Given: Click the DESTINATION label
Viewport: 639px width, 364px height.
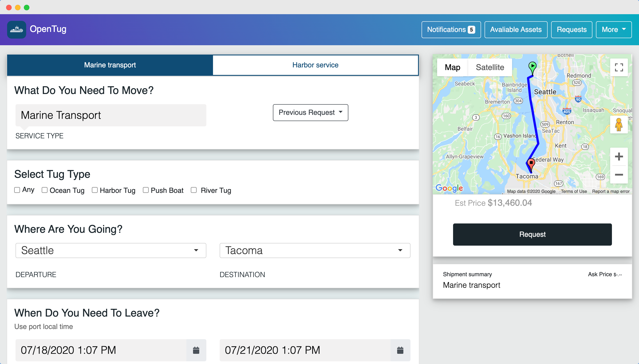Looking at the screenshot, I should [242, 274].
